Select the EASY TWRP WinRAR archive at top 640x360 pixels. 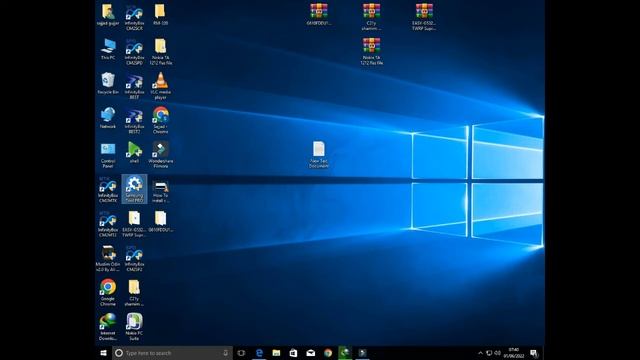click(424, 17)
